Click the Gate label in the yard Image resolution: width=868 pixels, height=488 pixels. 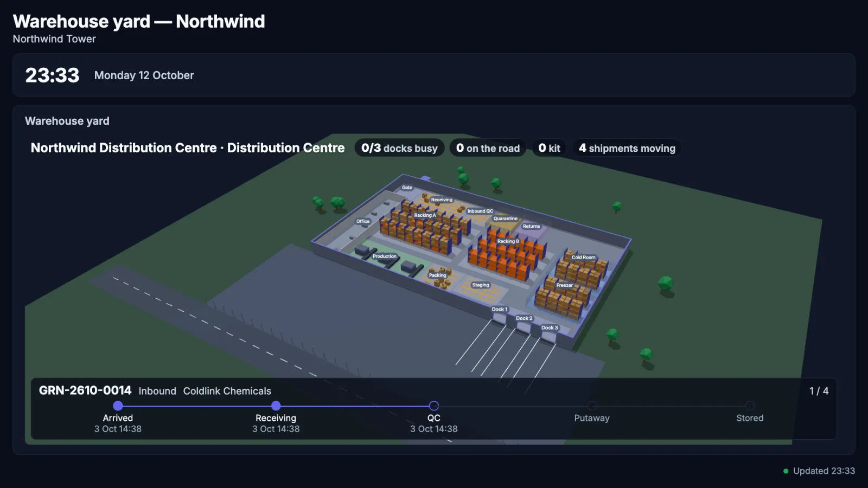tap(407, 188)
